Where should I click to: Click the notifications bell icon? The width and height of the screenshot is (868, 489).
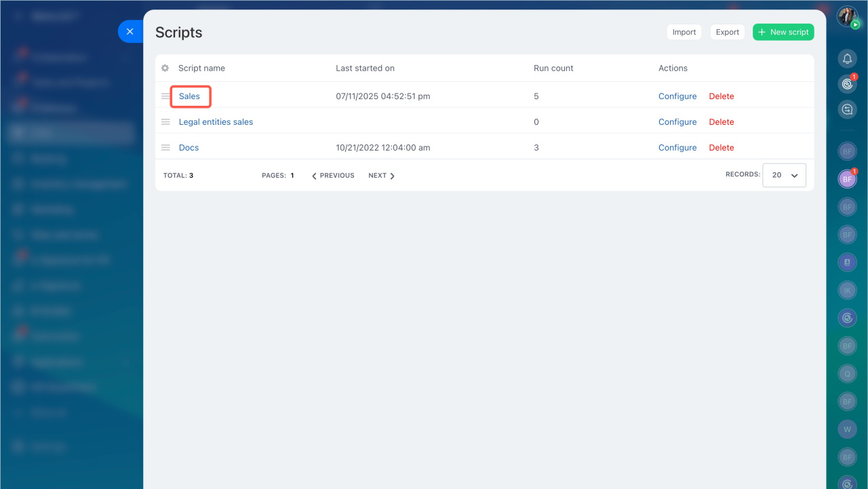pyautogui.click(x=847, y=59)
